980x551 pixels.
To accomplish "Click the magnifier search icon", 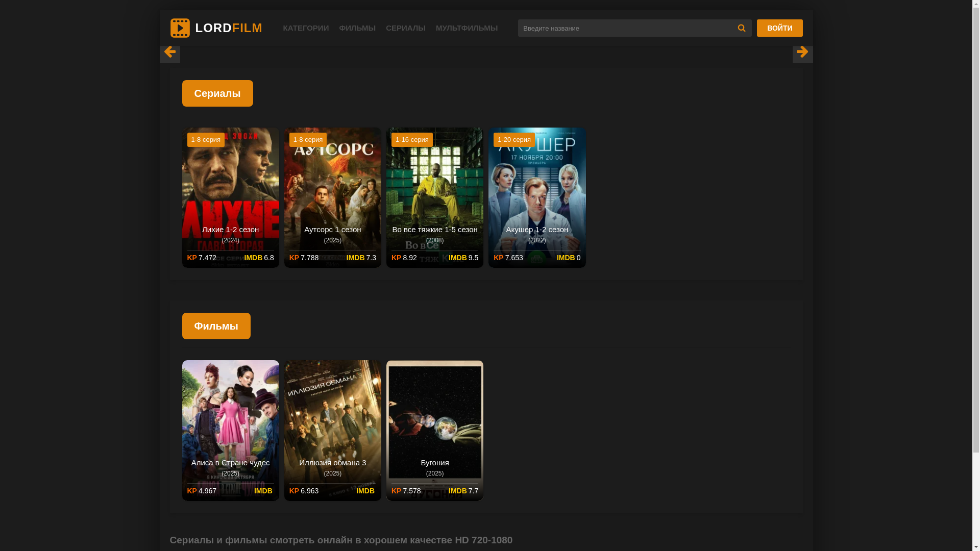I will 742,28.
